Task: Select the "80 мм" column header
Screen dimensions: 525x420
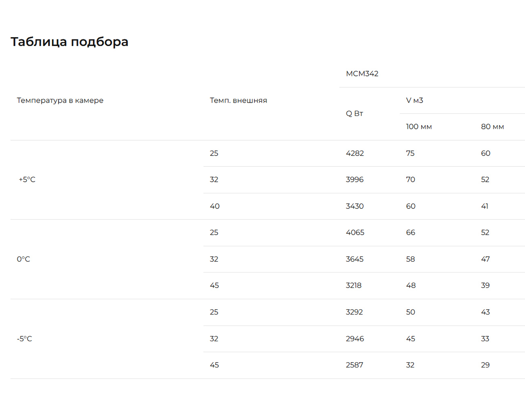Action: coord(492,127)
